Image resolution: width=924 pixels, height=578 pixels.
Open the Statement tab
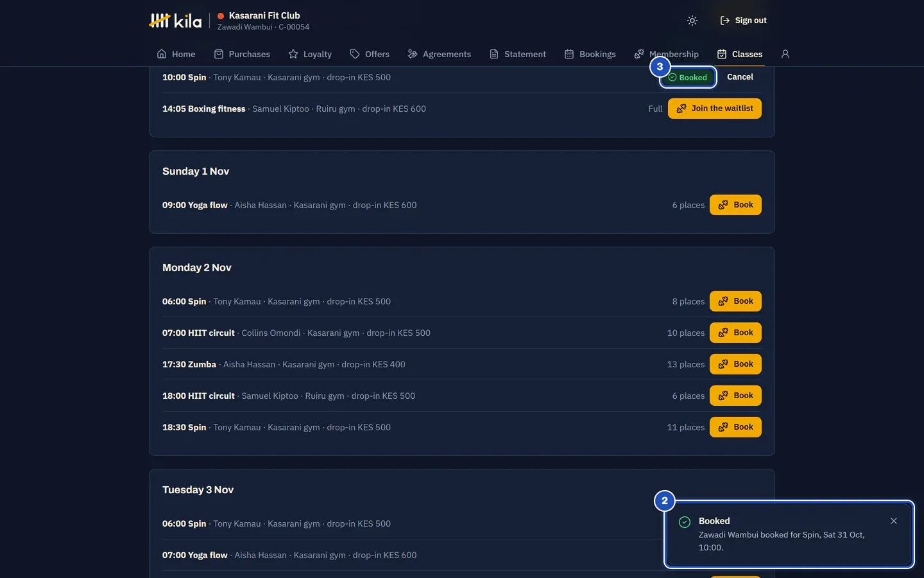(x=518, y=54)
